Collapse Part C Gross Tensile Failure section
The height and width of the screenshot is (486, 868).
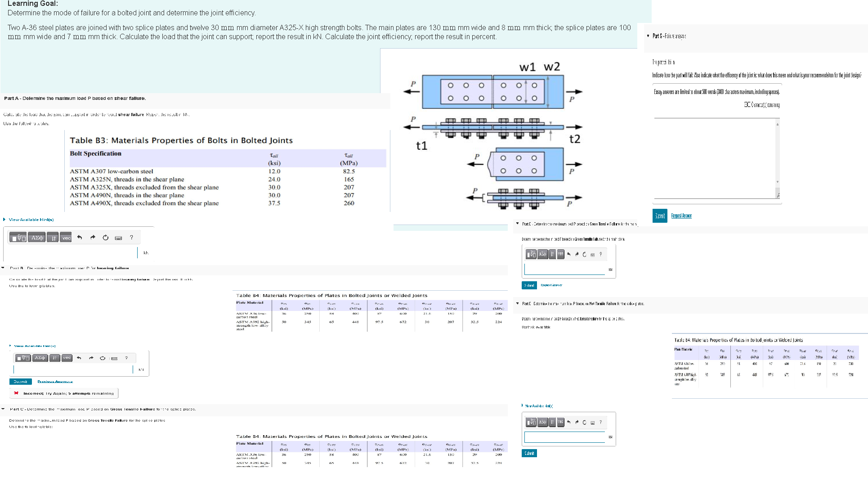pos(3,409)
